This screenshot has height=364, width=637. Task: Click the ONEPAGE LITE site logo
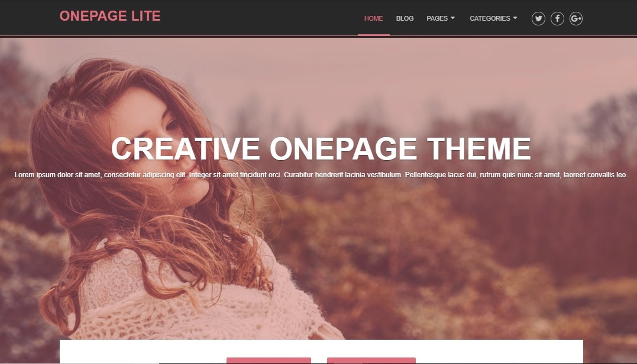coord(110,16)
